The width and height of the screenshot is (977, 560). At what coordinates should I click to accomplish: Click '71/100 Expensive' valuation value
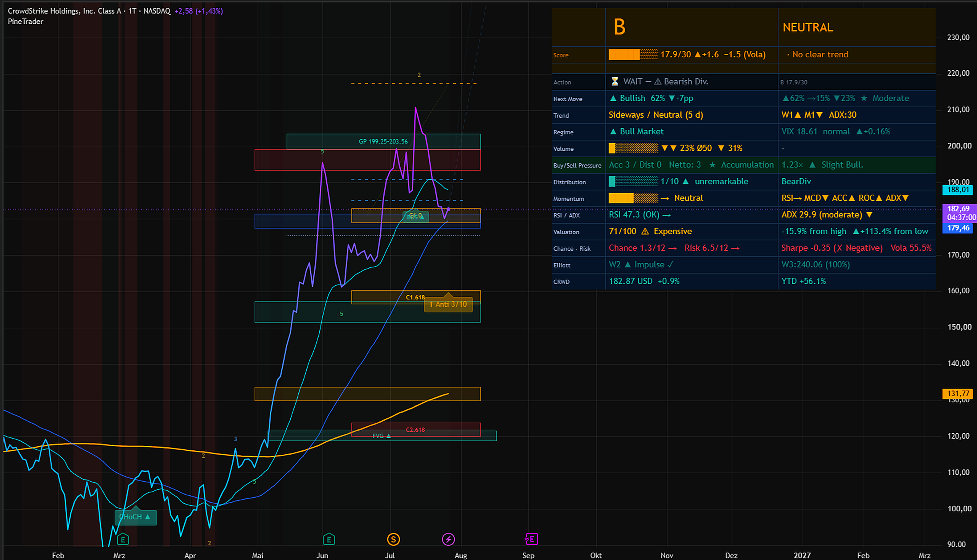point(650,231)
